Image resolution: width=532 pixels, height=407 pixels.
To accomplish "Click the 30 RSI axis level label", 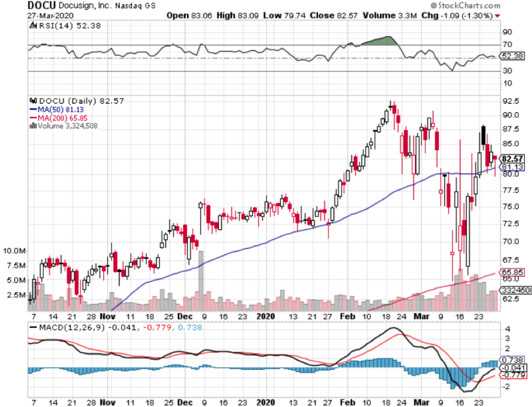I will click(x=507, y=71).
